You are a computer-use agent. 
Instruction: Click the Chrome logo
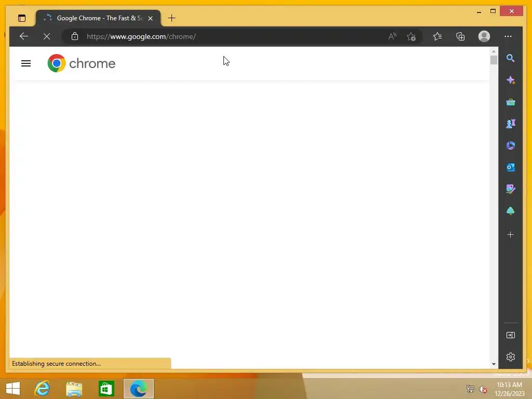coord(82,63)
